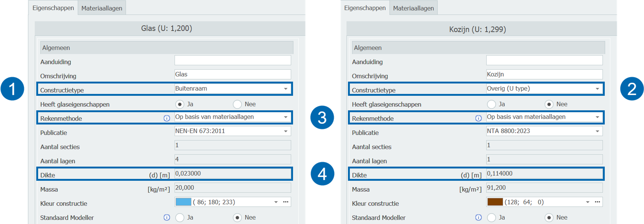Screen dimensions: 644x224
Task: Set Standaard Modeller to Ja in Glas panel
Action: pos(180,218)
